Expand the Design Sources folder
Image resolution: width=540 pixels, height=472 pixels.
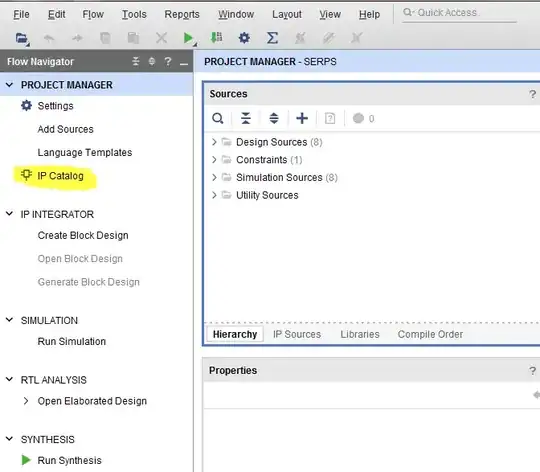(214, 142)
